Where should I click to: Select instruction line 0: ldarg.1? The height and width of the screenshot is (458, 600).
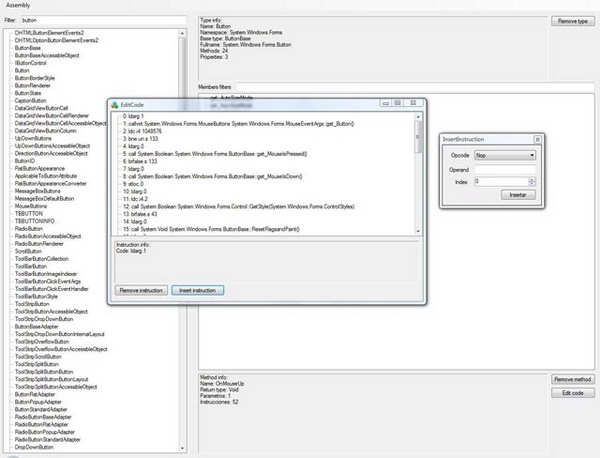click(x=130, y=116)
